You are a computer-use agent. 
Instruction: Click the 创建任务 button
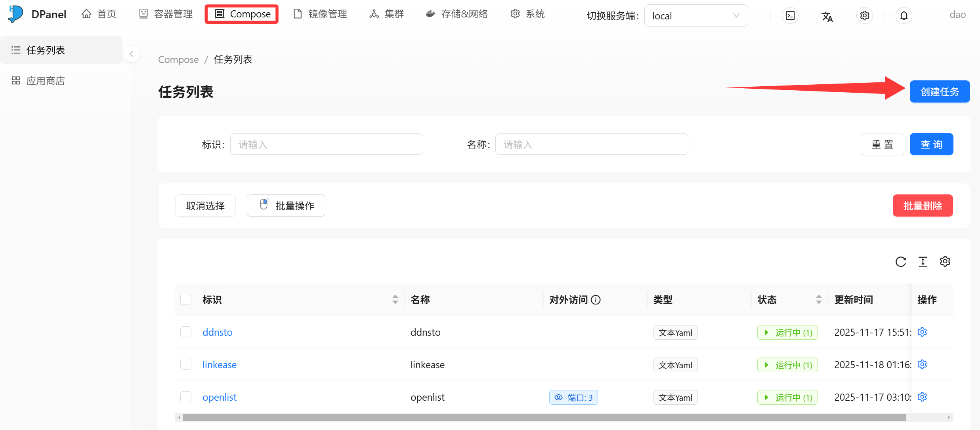click(939, 92)
